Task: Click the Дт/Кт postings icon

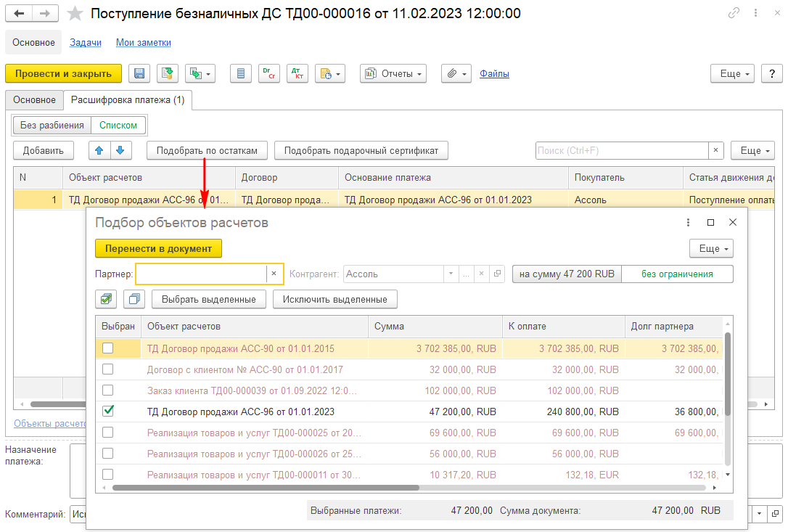Action: (297, 73)
